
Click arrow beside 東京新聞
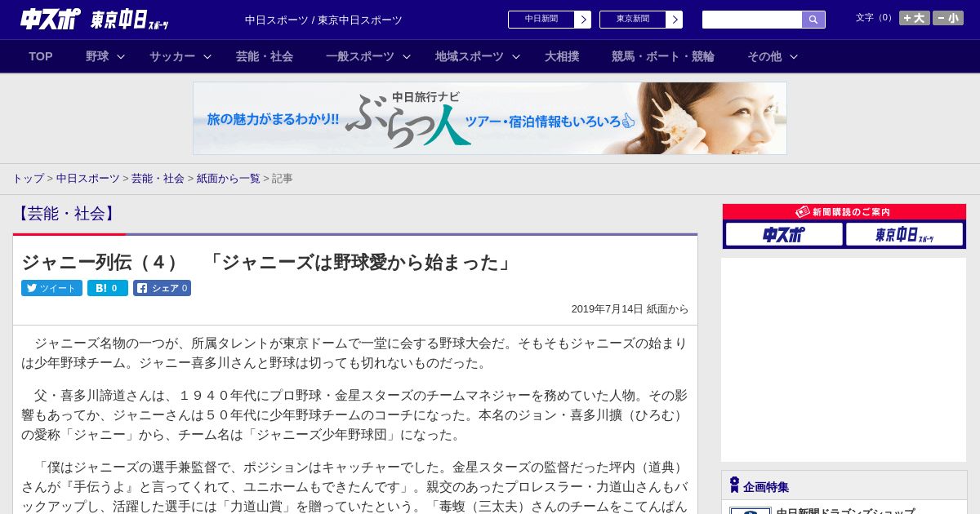[675, 20]
